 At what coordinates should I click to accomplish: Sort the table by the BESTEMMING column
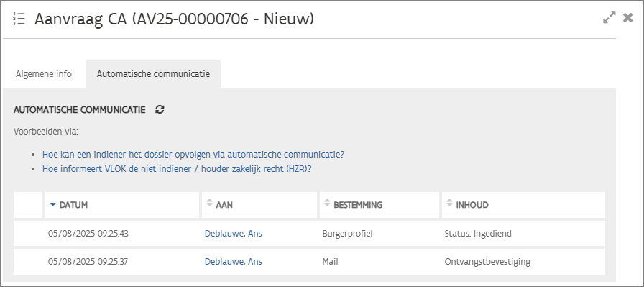coord(379,205)
